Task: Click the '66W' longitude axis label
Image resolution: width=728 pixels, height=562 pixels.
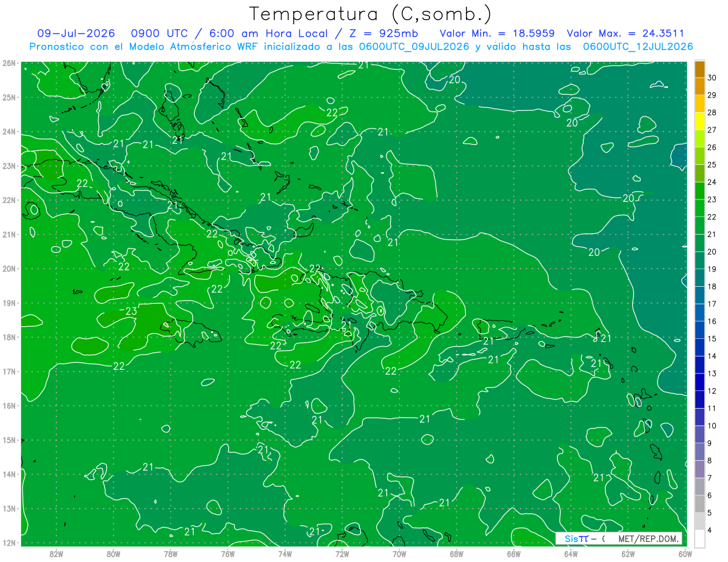Action: coord(514,553)
